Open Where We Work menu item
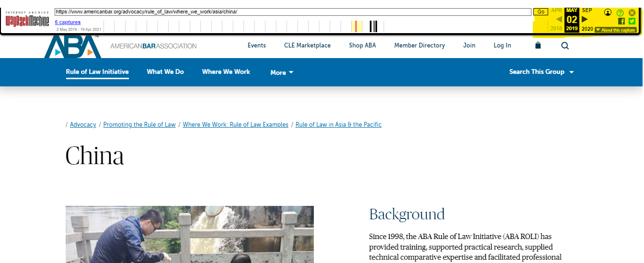 click(x=226, y=72)
